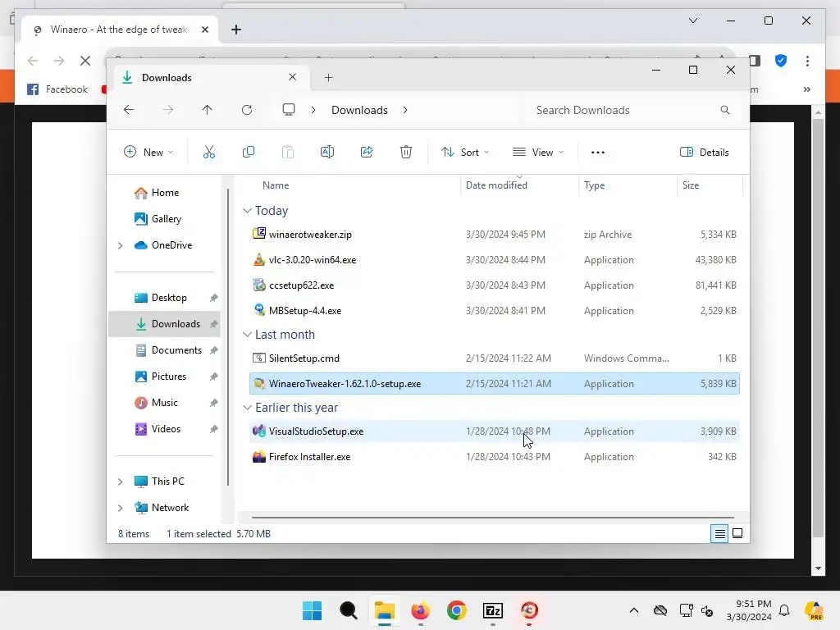Image resolution: width=840 pixels, height=630 pixels.
Task: Open Chrome tab search chevron
Action: (692, 21)
